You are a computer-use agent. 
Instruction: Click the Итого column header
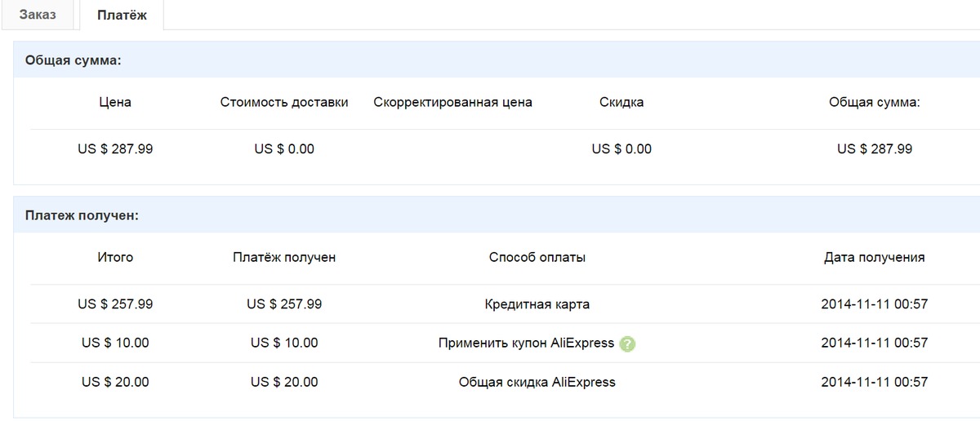click(x=115, y=257)
